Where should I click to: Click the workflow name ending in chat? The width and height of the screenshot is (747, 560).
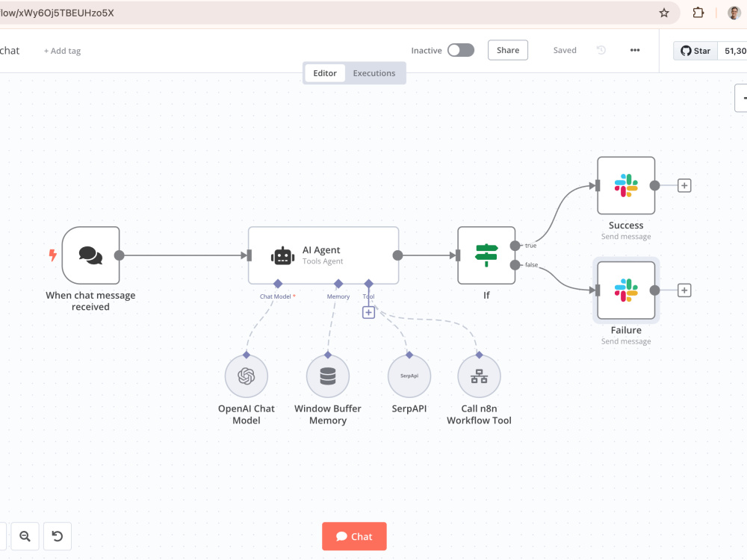[x=10, y=51]
